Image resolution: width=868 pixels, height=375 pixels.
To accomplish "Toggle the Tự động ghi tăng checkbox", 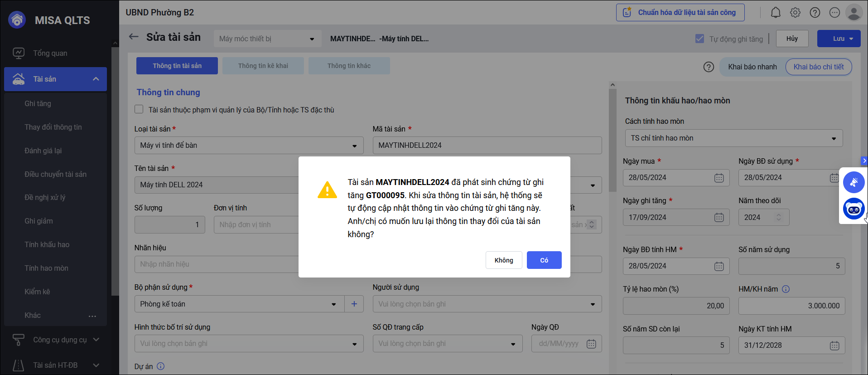I will (x=699, y=39).
